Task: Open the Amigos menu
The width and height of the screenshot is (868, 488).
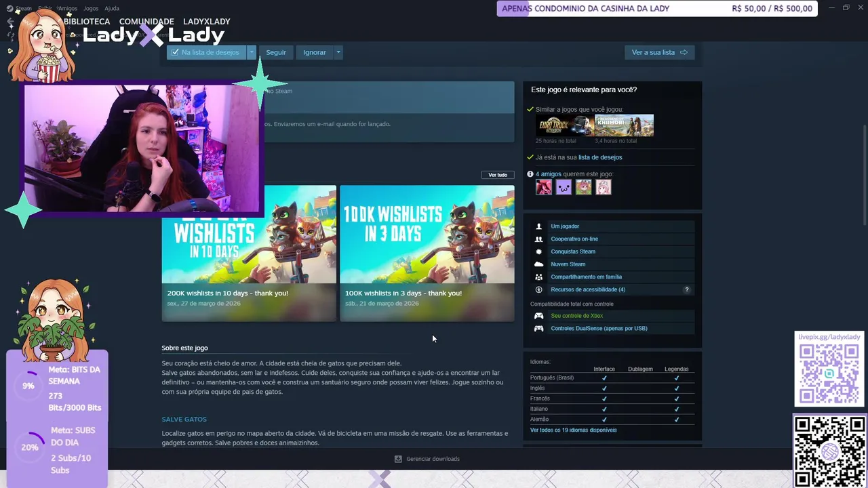Action: click(x=66, y=9)
